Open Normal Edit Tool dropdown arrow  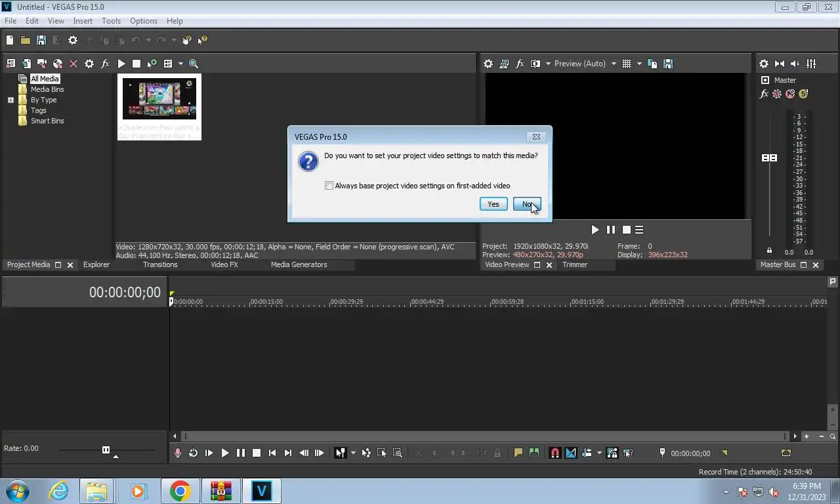[x=353, y=453]
